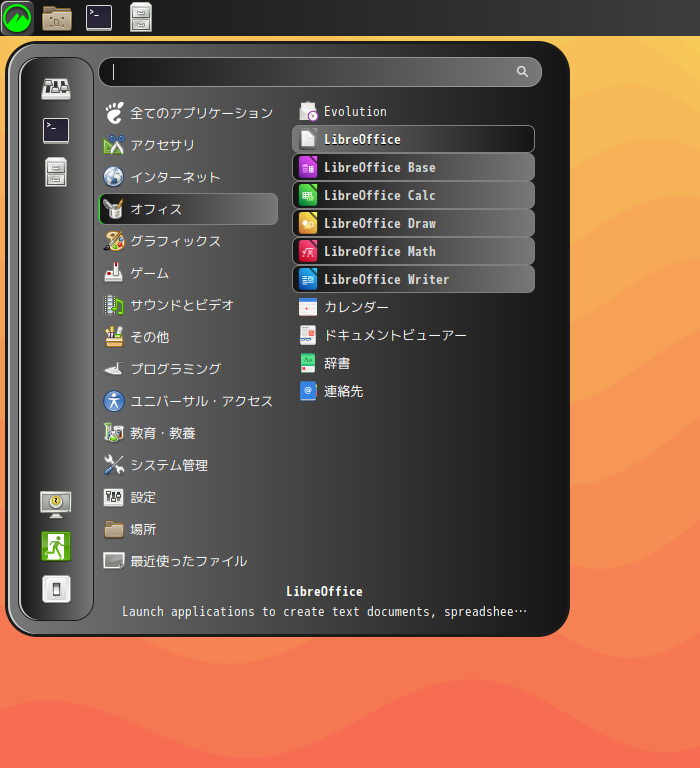This screenshot has height=768, width=700.
Task: Click the search magnifier icon
Action: [522, 72]
